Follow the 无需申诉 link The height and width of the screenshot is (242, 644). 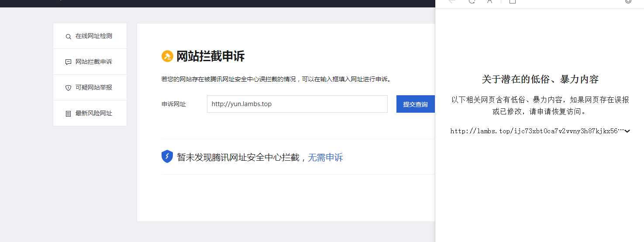(x=325, y=158)
